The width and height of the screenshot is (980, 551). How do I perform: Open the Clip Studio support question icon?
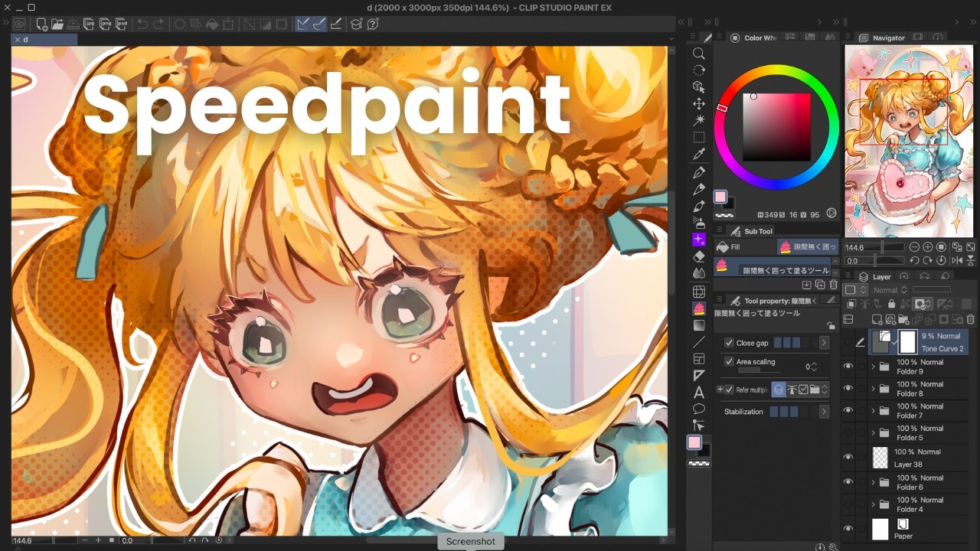click(373, 24)
